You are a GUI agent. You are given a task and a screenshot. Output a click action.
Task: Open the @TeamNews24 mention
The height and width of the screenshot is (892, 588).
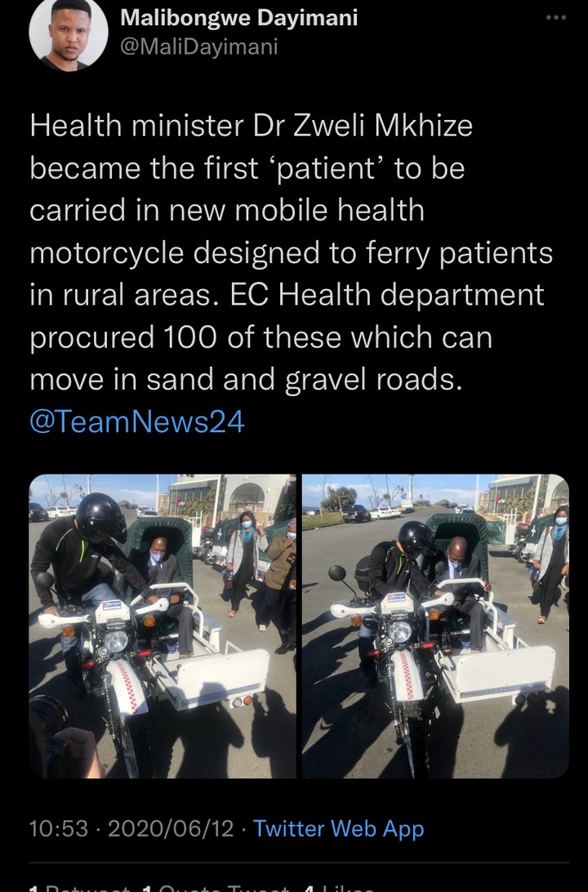coord(137,422)
